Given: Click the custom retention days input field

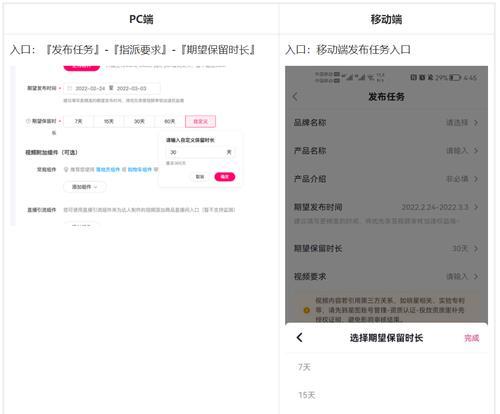Looking at the screenshot, I should [x=200, y=152].
